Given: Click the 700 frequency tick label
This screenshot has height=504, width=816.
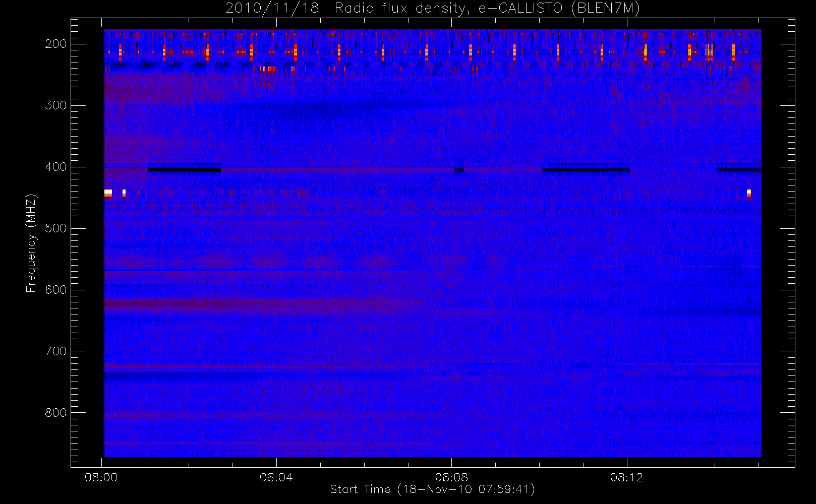Looking at the screenshot, I should (55, 351).
